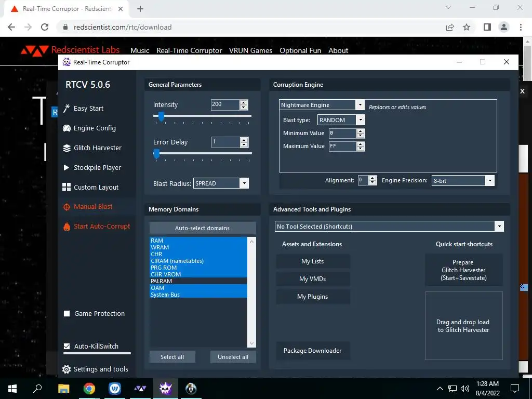Open the Engine Precision 8-bit dropdown
532x399 pixels.
click(489, 180)
